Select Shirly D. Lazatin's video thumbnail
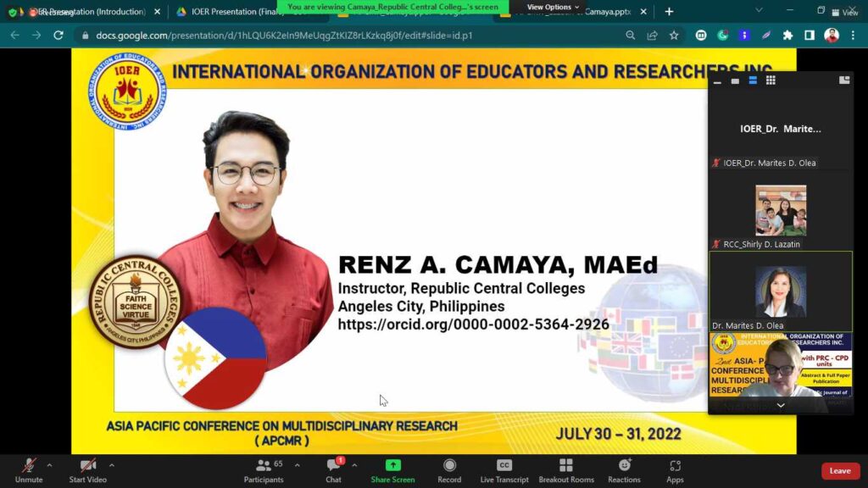The width and height of the screenshot is (868, 488). [780, 210]
